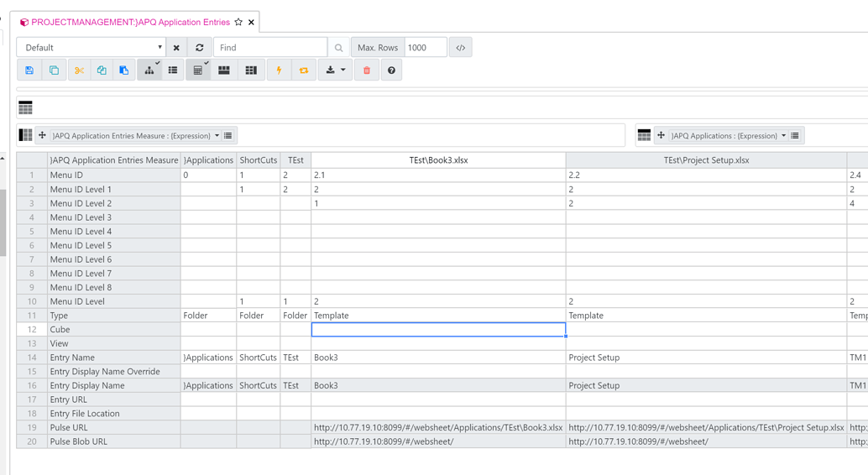Click the TEst\Project Setup.xlsx column header
This screenshot has width=868, height=475.
[705, 160]
